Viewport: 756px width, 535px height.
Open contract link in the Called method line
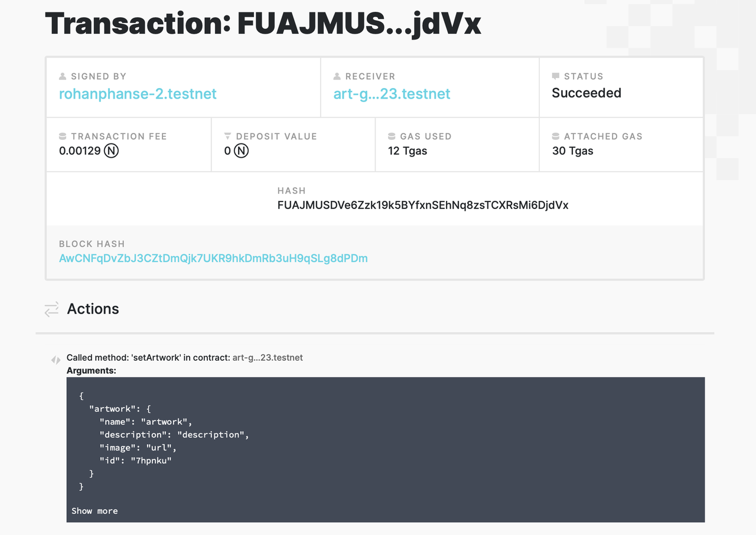point(268,358)
